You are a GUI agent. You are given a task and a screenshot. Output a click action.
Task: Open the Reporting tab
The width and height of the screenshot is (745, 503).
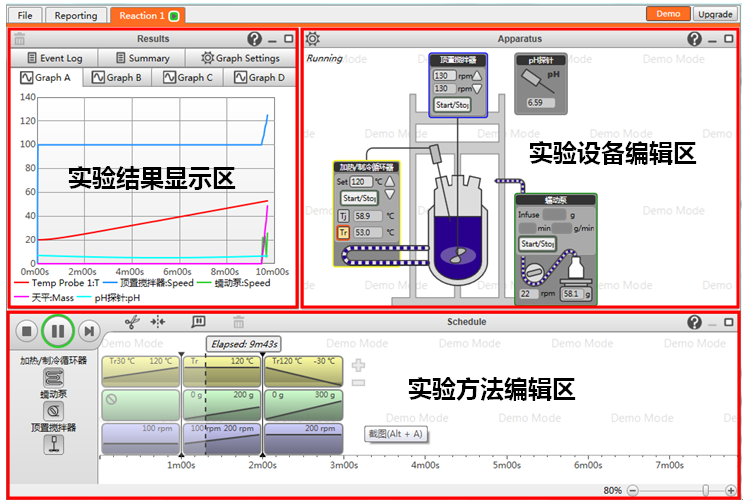point(76,15)
